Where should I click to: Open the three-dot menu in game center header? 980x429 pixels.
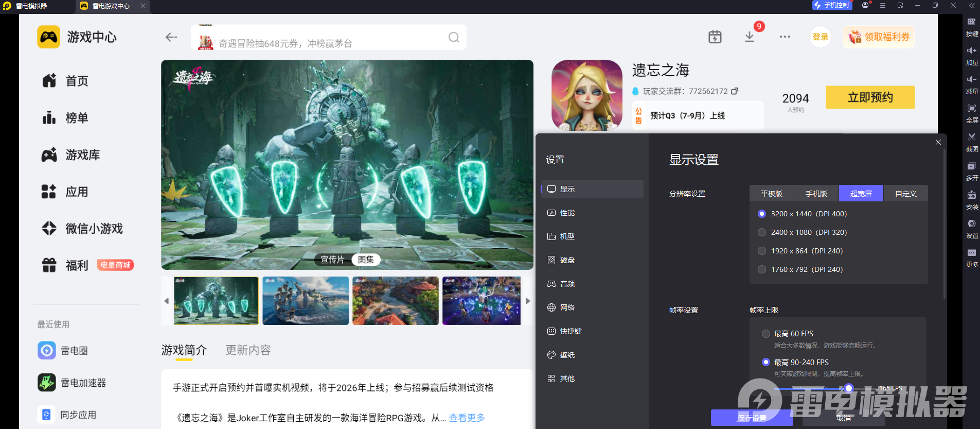click(785, 37)
